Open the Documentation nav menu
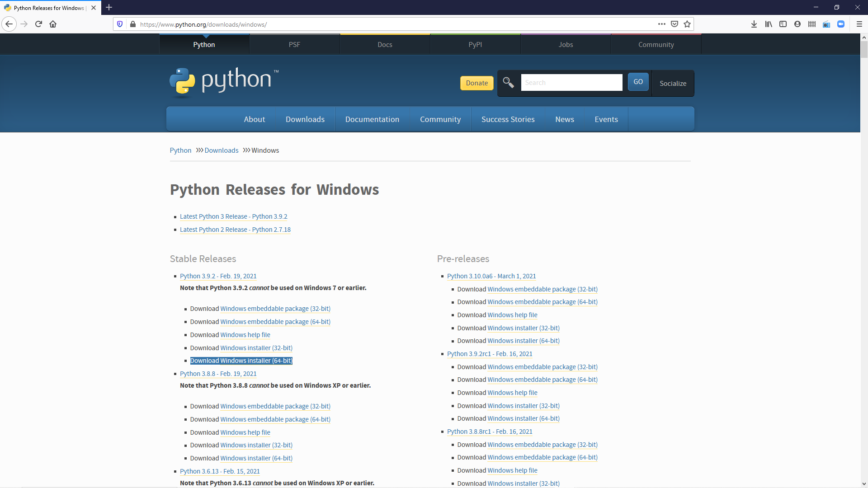This screenshot has height=488, width=868. click(372, 119)
